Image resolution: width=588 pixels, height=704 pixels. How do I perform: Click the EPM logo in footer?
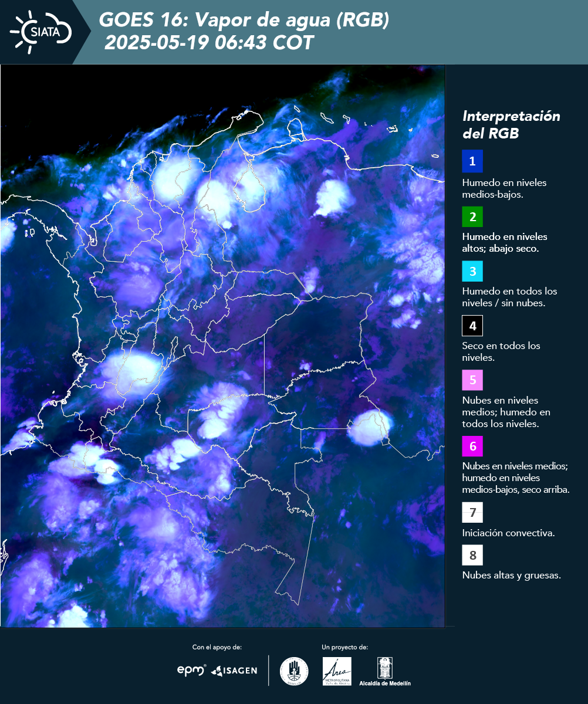(192, 670)
